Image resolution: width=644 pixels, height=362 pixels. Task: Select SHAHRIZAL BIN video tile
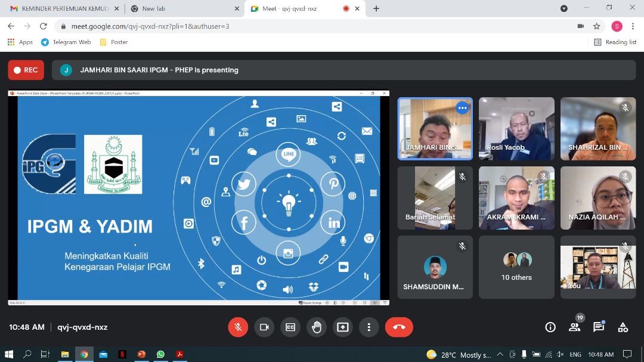coord(598,129)
